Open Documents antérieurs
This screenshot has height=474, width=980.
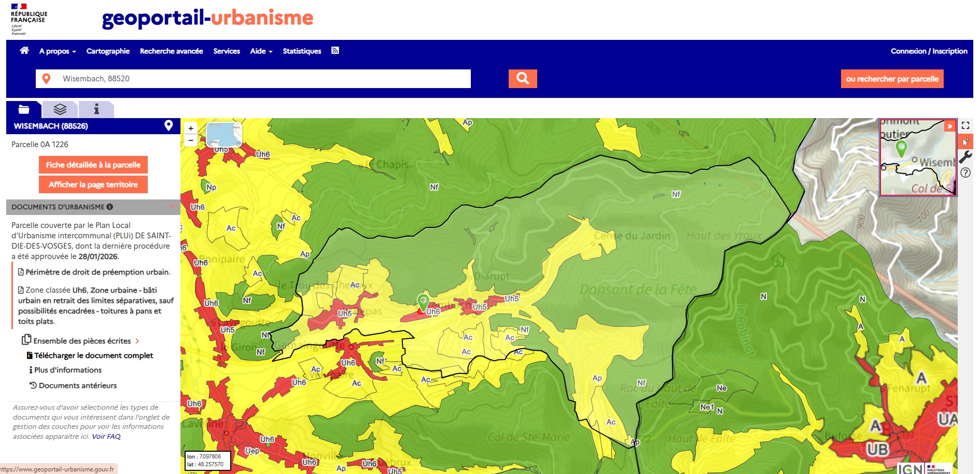point(73,385)
